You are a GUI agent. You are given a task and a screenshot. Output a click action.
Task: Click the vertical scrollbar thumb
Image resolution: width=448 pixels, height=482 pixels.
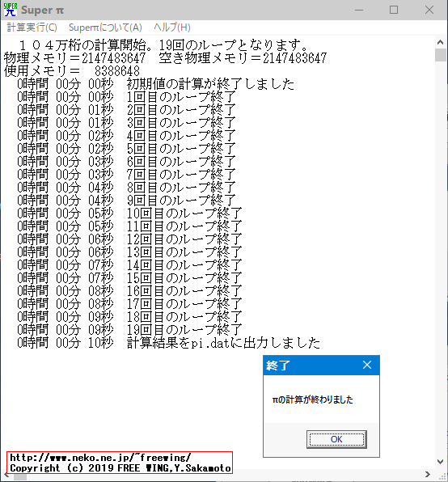tap(441, 55)
